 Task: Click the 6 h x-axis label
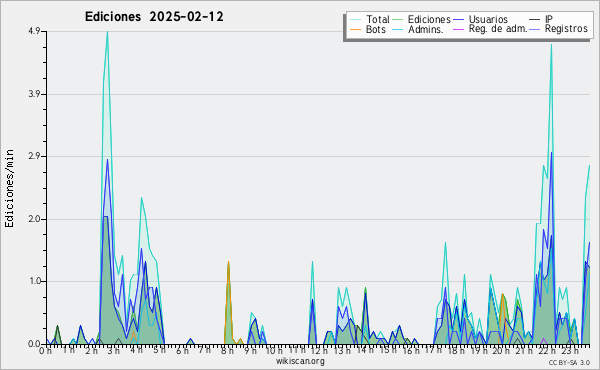pos(182,350)
